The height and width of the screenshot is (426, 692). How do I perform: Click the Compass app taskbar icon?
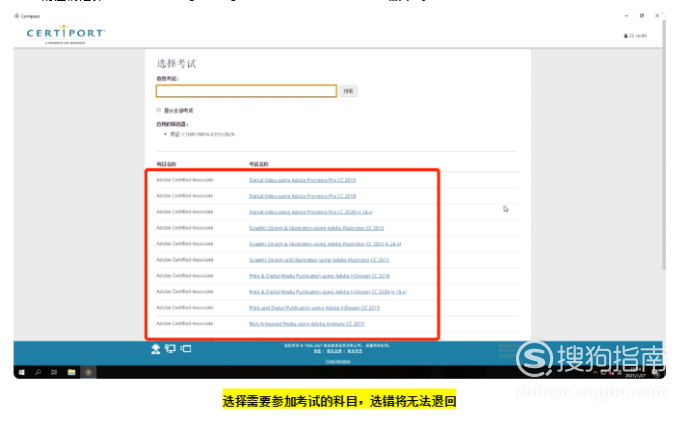pos(88,373)
